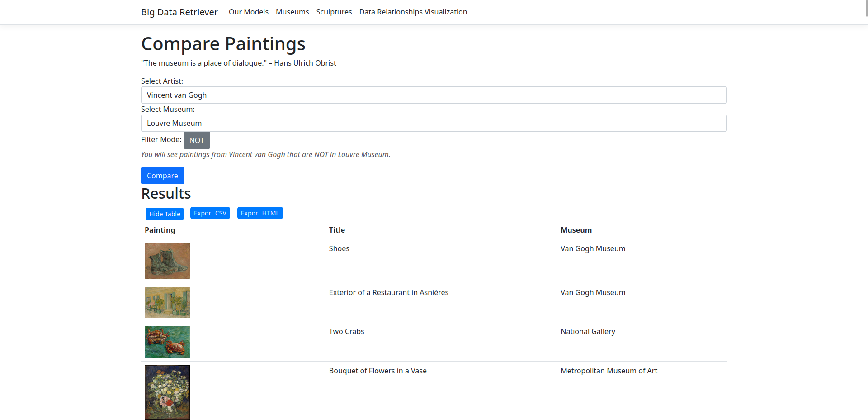Image resolution: width=868 pixels, height=420 pixels.
Task: Select the Two Crabs painting image
Action: [167, 342]
